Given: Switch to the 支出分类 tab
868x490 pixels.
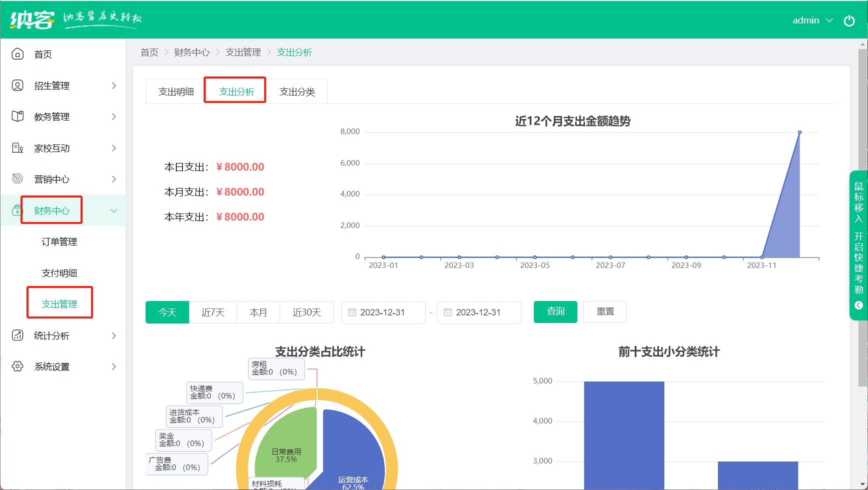Looking at the screenshot, I should pyautogui.click(x=297, y=91).
